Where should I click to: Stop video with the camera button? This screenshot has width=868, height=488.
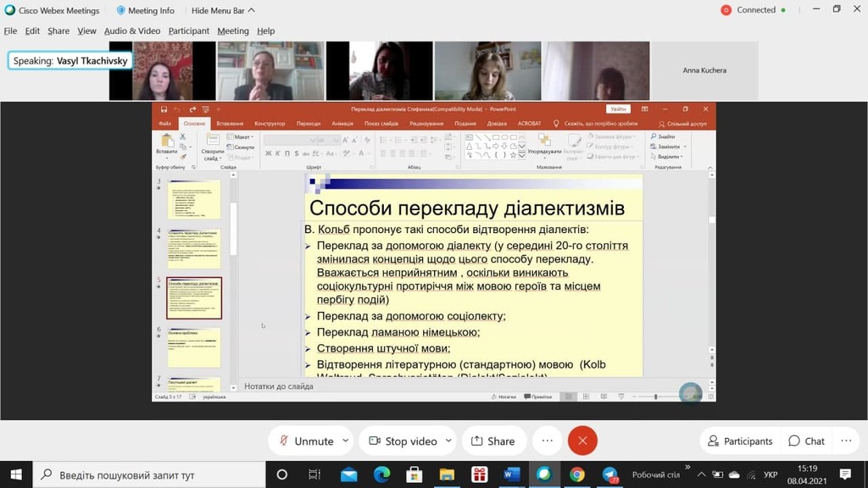pyautogui.click(x=403, y=441)
